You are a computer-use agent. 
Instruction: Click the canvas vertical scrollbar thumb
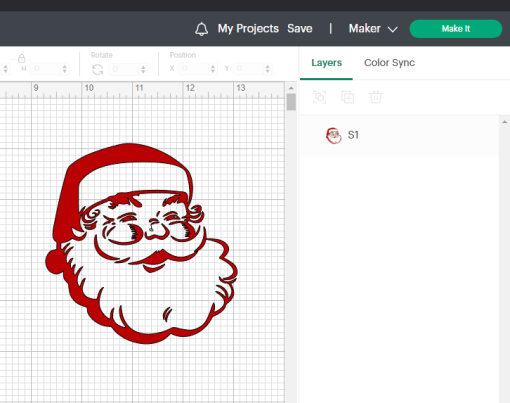[x=291, y=102]
